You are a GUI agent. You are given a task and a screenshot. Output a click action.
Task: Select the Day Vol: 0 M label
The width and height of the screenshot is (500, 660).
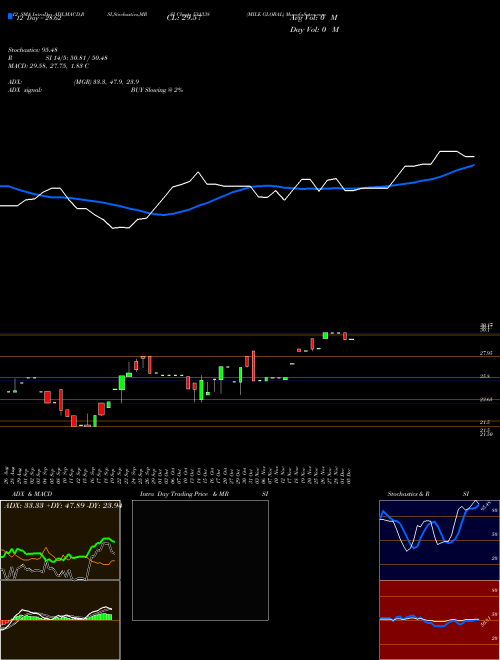tap(314, 30)
